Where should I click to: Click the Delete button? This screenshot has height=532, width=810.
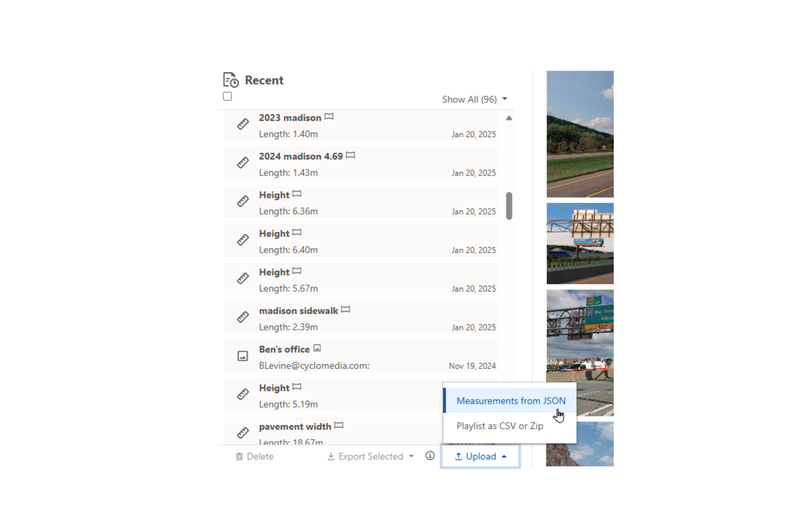coord(255,456)
